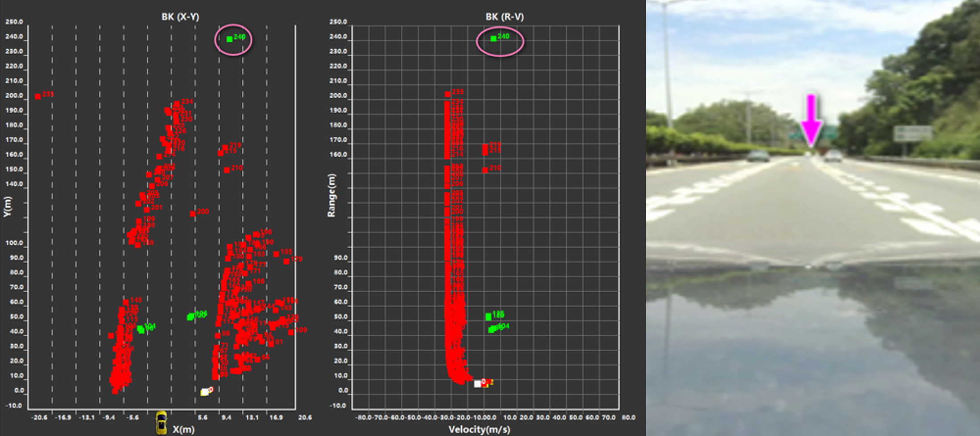Select isolated red point 235 in X-Y plot
The width and height of the screenshot is (980, 436).
click(x=38, y=96)
